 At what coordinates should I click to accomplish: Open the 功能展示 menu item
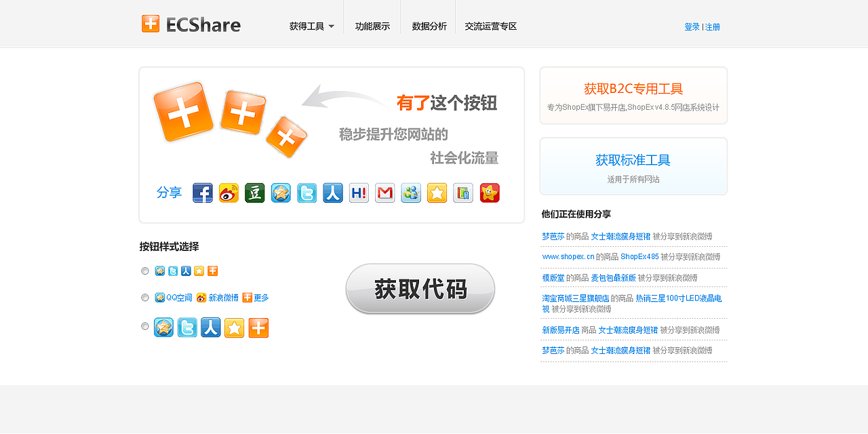click(372, 26)
